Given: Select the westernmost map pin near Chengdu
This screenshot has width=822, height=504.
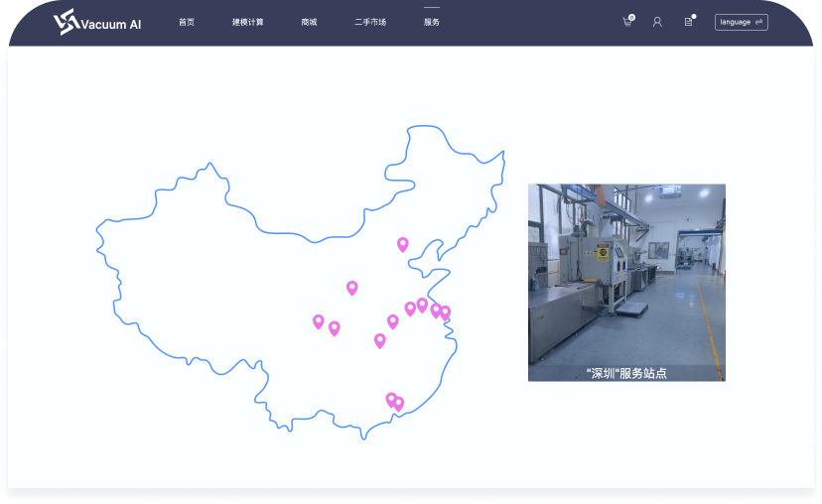Looking at the screenshot, I should (x=319, y=321).
